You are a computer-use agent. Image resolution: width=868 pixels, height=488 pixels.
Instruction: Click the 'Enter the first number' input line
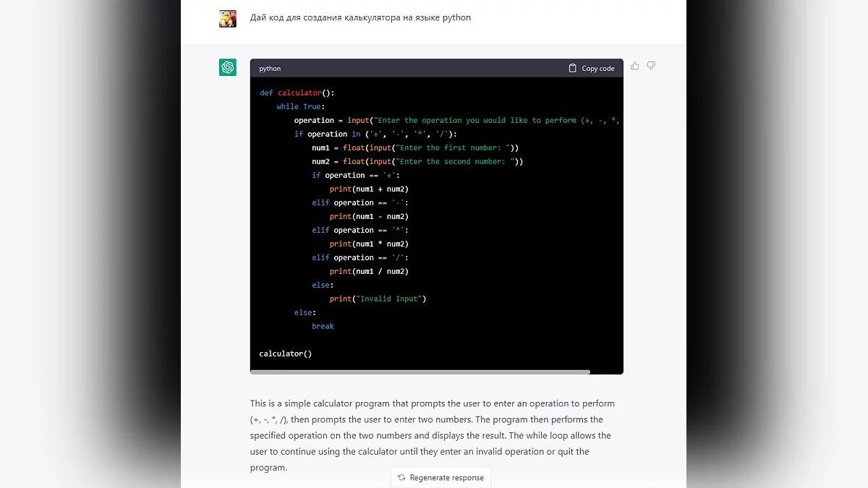tap(415, 147)
